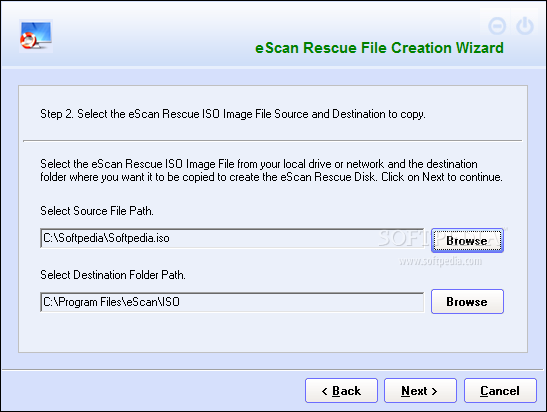Proceed with the Next button
Viewport: 547px width, 412px height.
click(420, 390)
